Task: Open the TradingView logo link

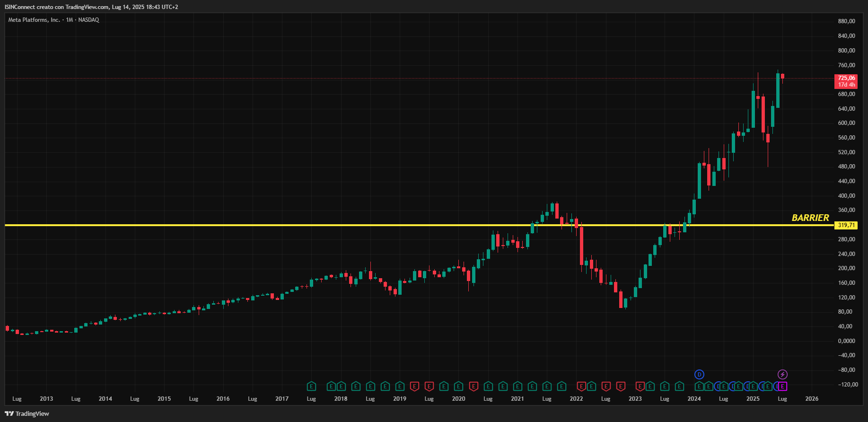Action: click(x=27, y=413)
